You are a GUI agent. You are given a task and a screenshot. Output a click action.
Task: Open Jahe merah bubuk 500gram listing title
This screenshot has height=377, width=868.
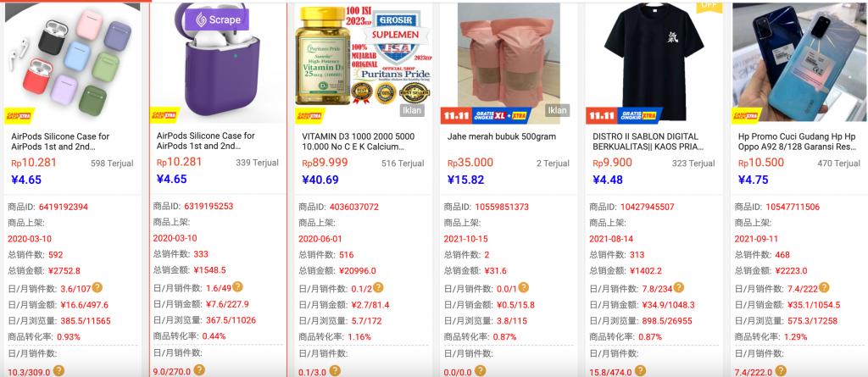pos(502,136)
